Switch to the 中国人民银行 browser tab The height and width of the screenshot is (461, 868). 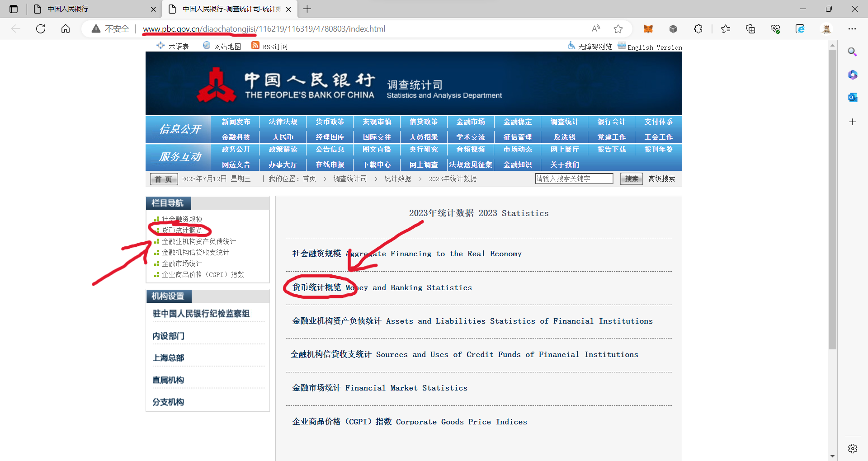coord(90,9)
